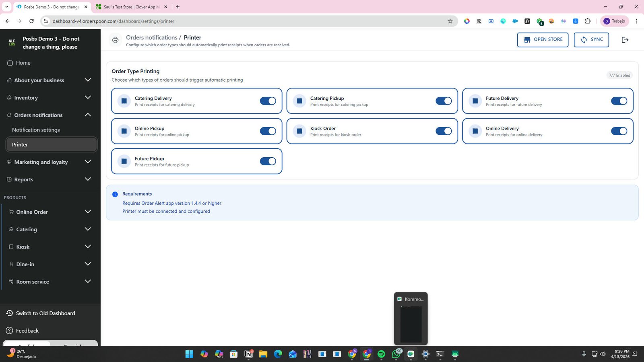Image resolution: width=644 pixels, height=362 pixels.
Task: Click the logout icon in header
Action: click(625, 40)
